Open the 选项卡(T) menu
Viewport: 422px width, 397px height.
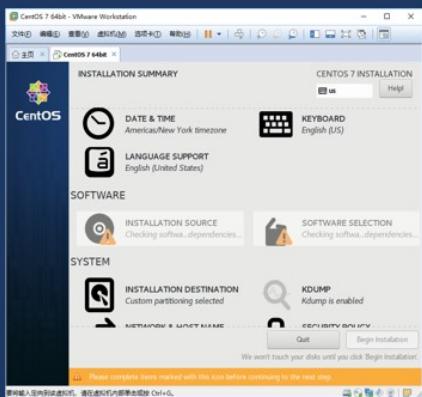coord(148,34)
